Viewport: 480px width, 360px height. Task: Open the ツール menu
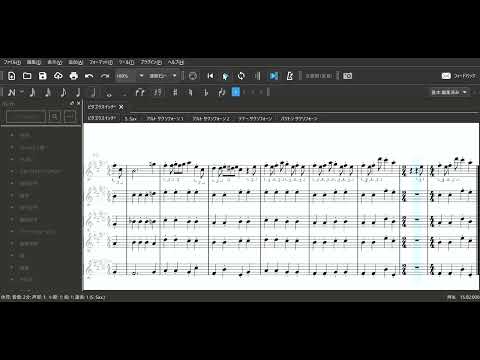click(x=127, y=62)
